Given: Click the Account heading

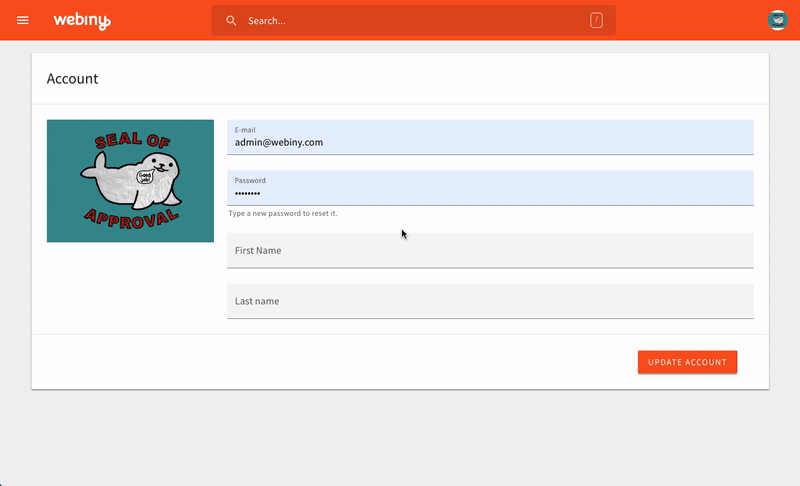Looking at the screenshot, I should [x=72, y=79].
